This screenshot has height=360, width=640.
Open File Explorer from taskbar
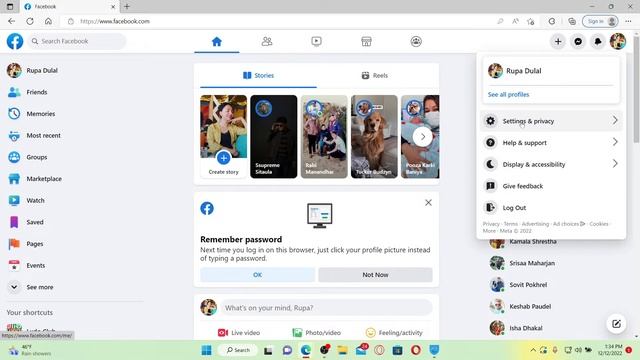342,350
